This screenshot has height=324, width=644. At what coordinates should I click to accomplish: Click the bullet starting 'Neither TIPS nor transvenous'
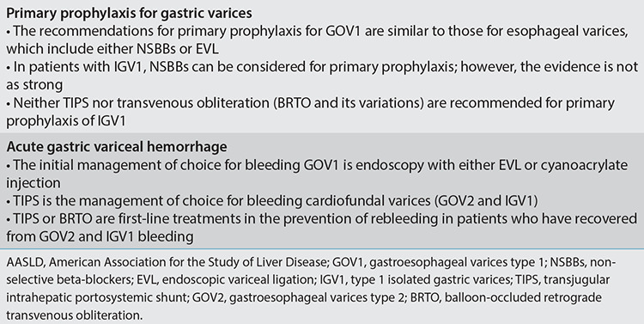click(311, 112)
